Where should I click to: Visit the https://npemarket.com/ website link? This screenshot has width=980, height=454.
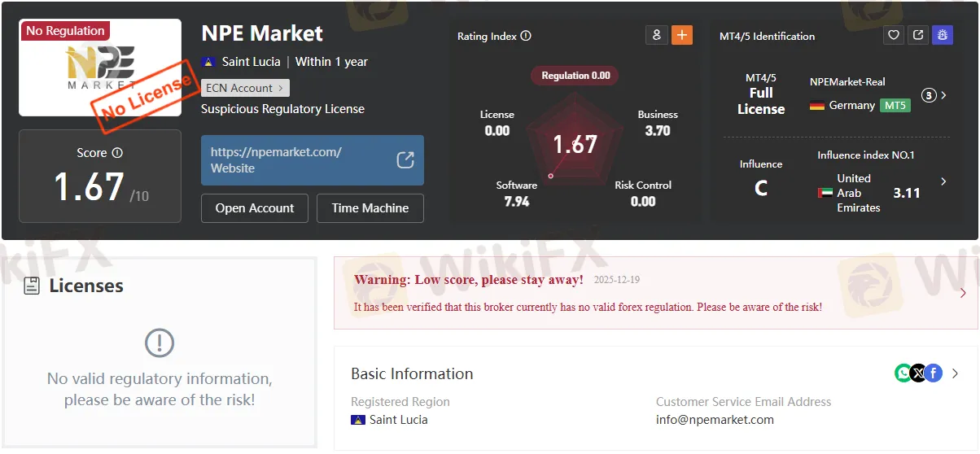click(276, 152)
